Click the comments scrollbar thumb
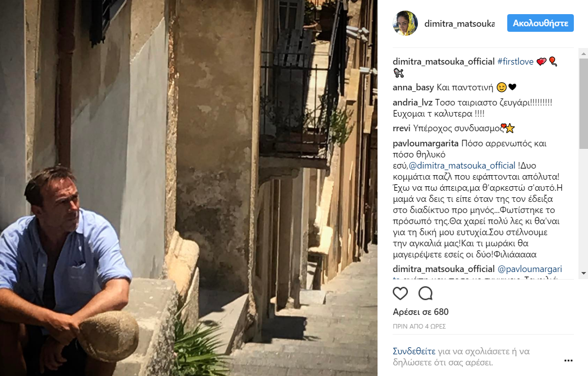 (583, 103)
